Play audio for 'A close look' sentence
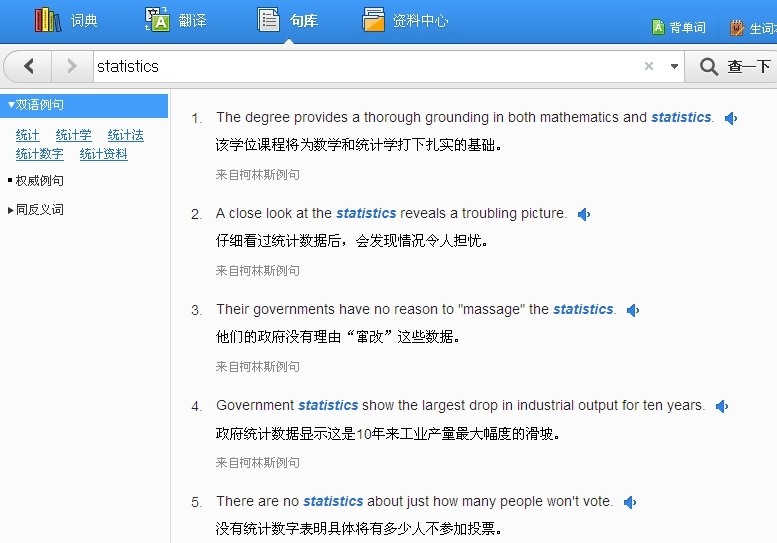777x543 pixels. coord(584,214)
